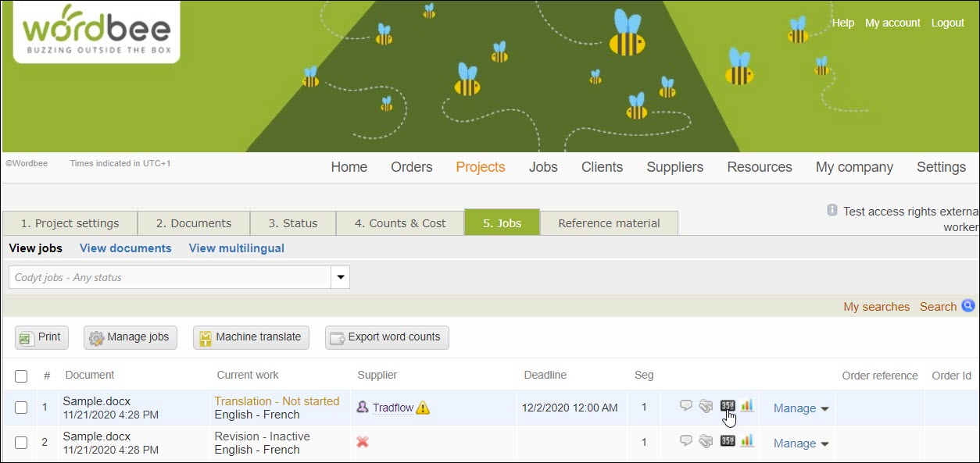Screen dimensions: 980x463
Task: Check the select-all checkbox in the table header
Action: (21, 376)
